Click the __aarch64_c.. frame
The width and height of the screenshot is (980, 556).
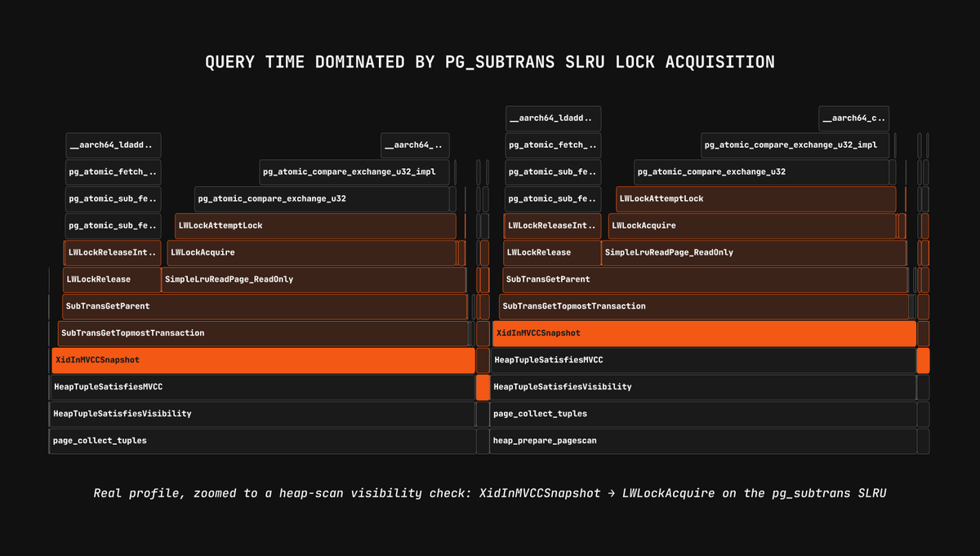coord(854,118)
